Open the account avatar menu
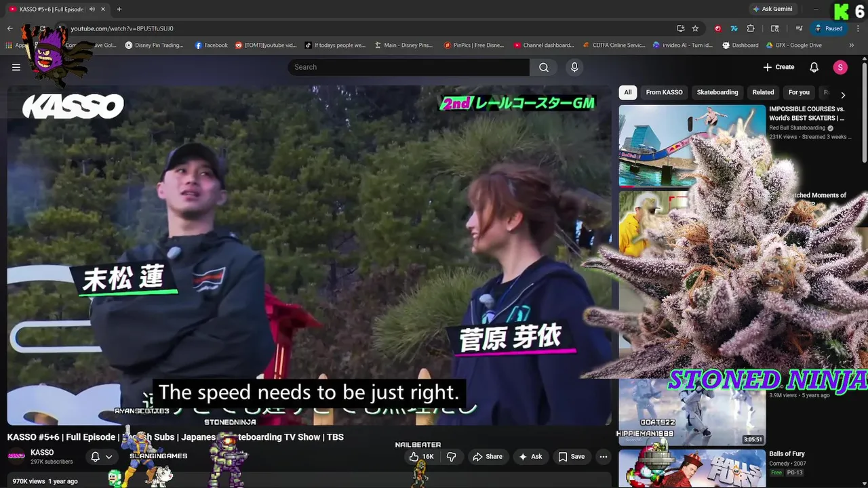Image resolution: width=868 pixels, height=488 pixels. pyautogui.click(x=840, y=67)
